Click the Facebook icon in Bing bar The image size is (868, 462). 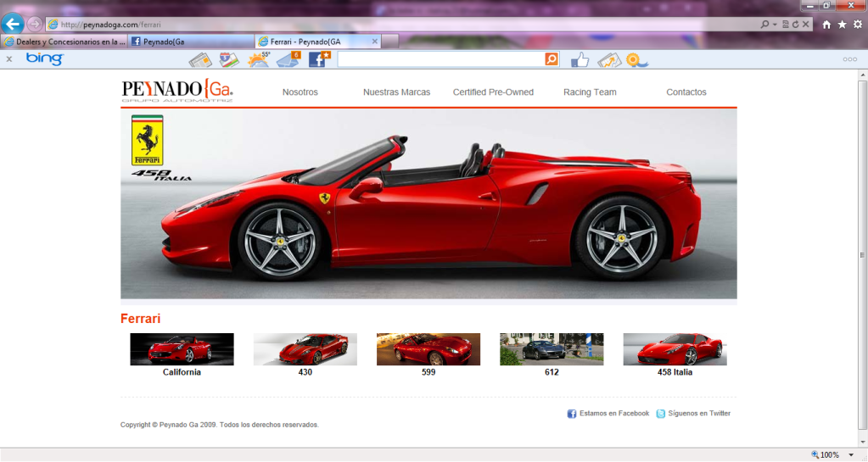click(319, 59)
